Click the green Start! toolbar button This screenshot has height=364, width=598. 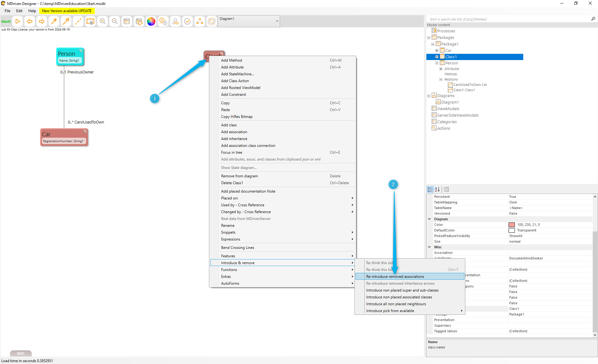(x=6, y=21)
